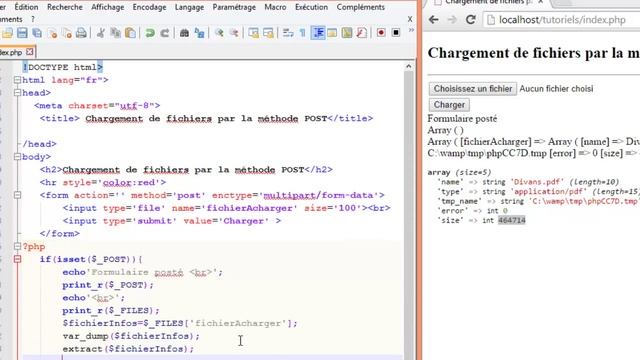
Task: Click the Save All toolbar icon
Action: pyautogui.click(x=37, y=33)
